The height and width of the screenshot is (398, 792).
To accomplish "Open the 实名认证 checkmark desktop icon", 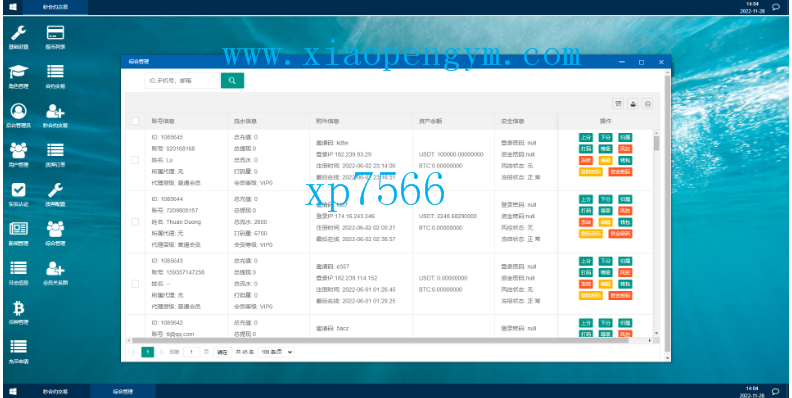I will coord(19,194).
